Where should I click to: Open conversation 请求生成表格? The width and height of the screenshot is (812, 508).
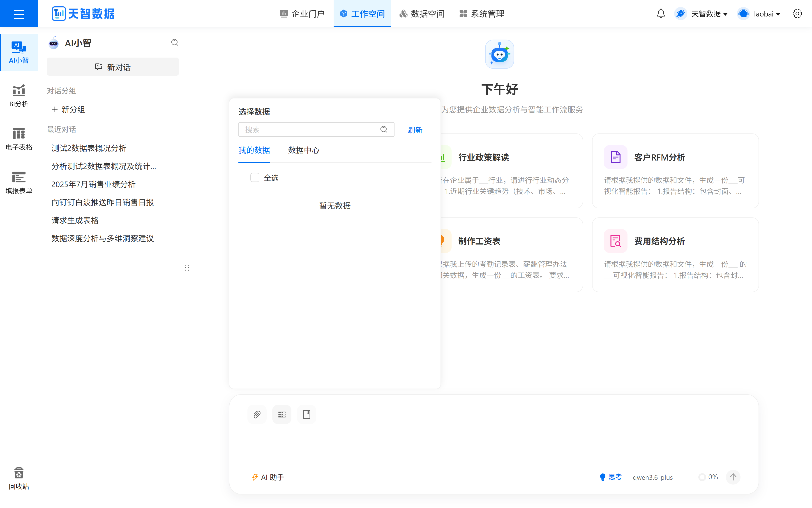coord(75,220)
